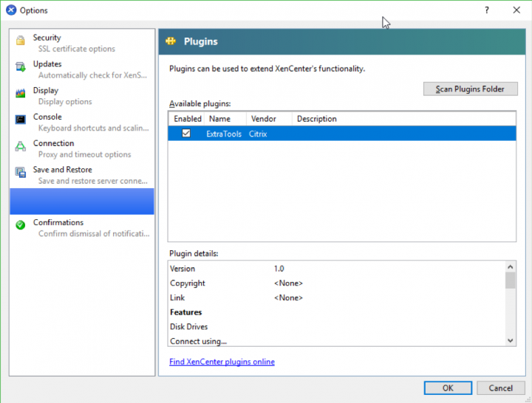Sort plugins by Name column header
The height and width of the screenshot is (403, 532).
(x=219, y=119)
